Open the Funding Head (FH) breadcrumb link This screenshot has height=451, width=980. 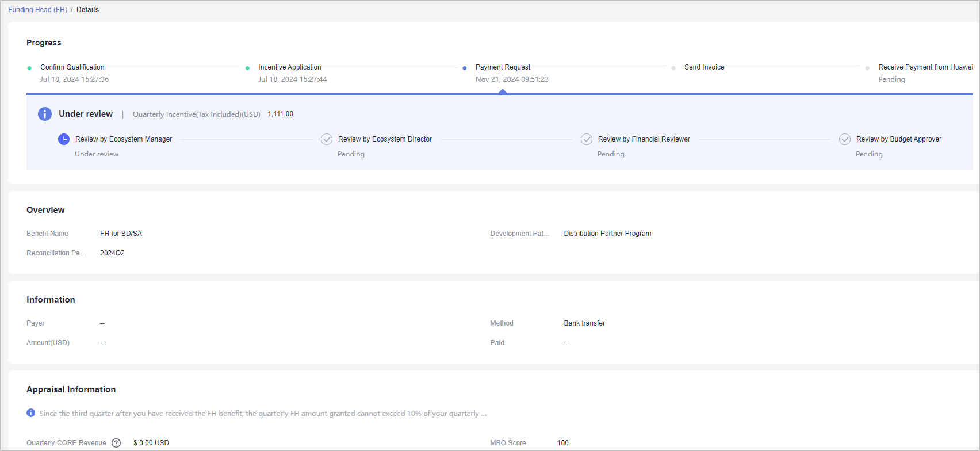[x=37, y=10]
